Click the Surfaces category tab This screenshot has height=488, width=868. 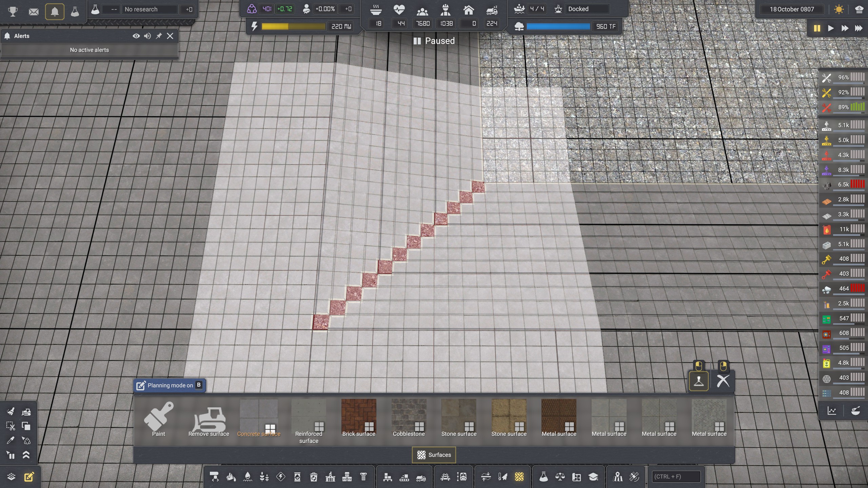point(434,455)
